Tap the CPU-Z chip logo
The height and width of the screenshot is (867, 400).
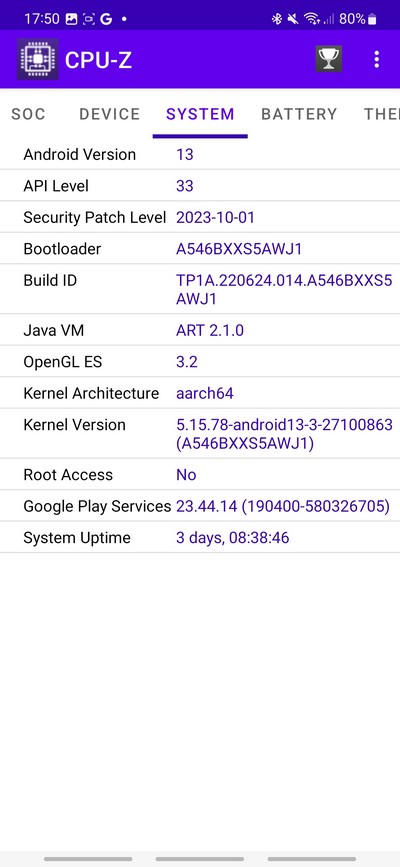coord(38,59)
